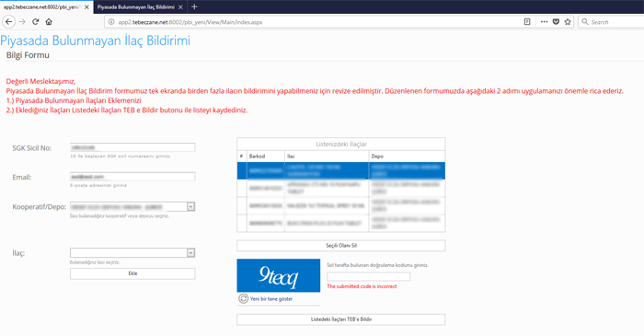644x336 pixels.
Task: Close the first app2.tebeczane.net tab
Action: tap(86, 7)
